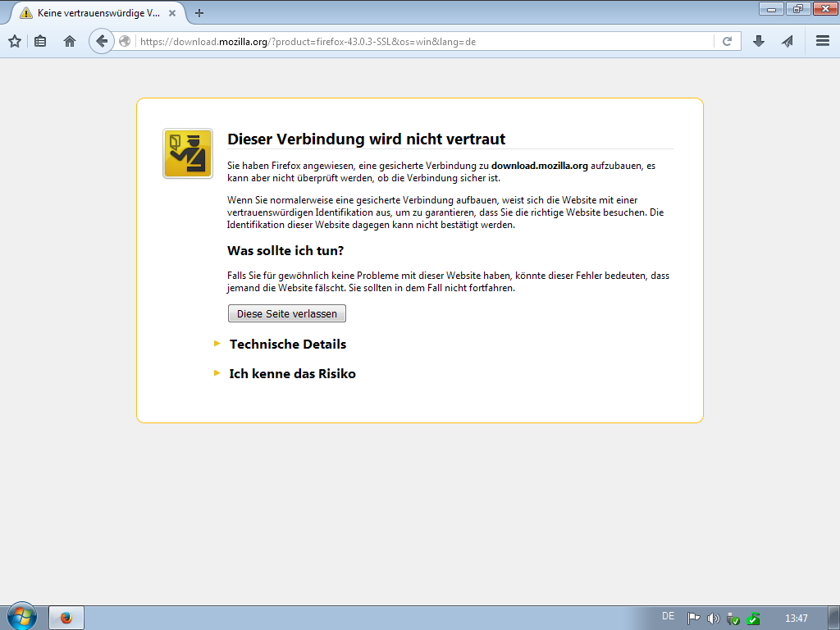Click the bookmark star icon
840x630 pixels.
coord(15,41)
